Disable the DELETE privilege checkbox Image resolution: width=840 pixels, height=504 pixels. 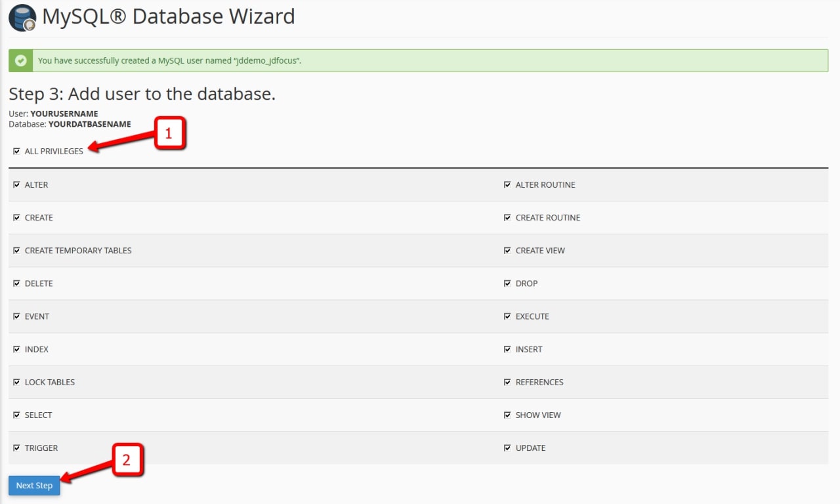coord(17,283)
